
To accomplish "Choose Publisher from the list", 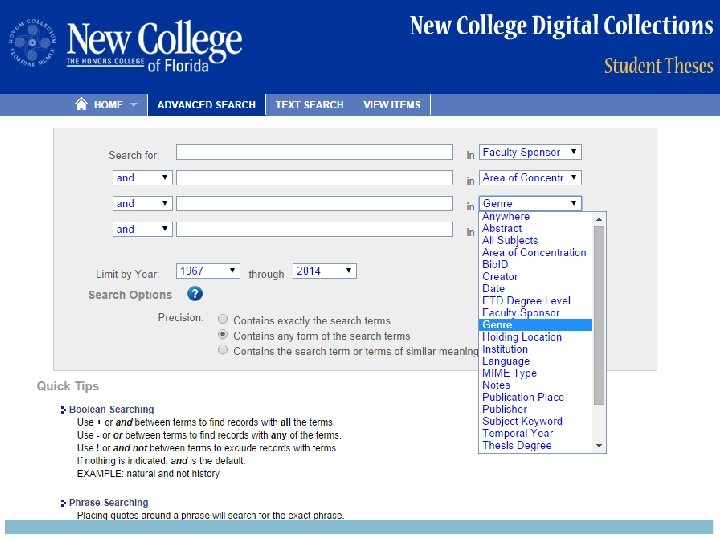I will coord(535,409).
